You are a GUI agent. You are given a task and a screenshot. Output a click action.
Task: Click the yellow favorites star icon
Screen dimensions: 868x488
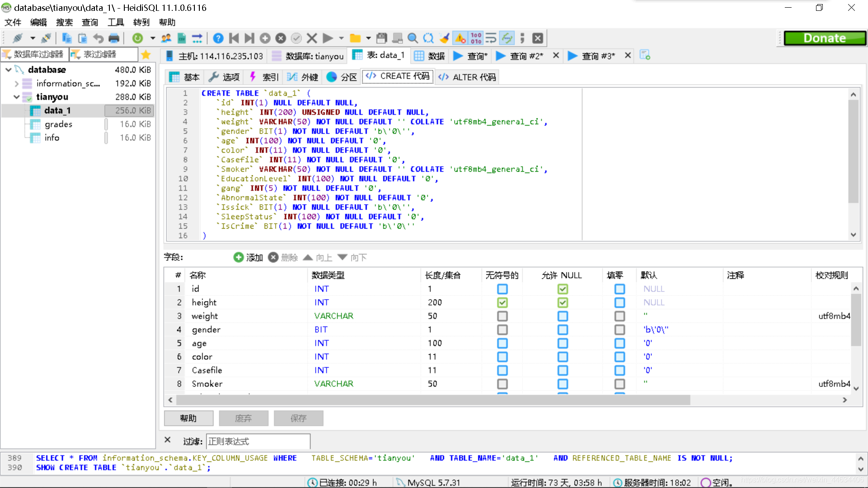146,55
